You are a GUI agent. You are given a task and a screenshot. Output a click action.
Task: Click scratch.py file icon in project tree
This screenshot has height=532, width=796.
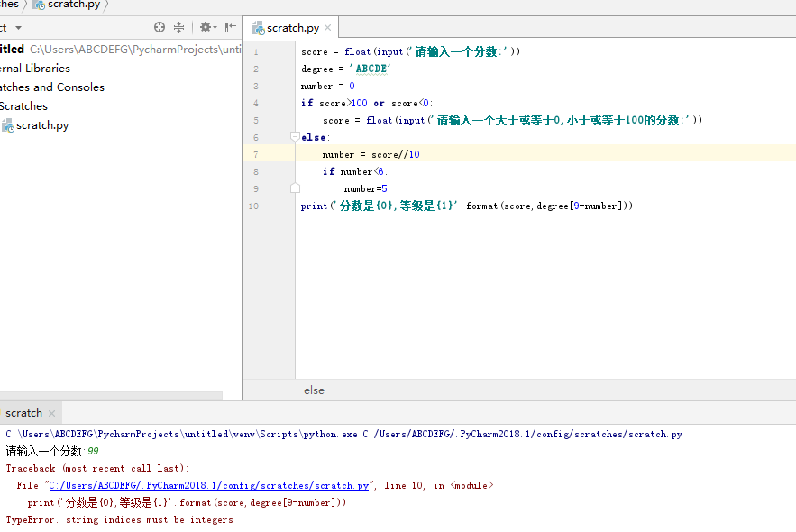[7, 125]
